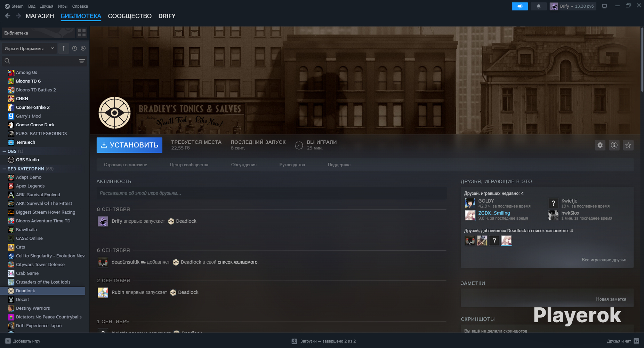644x348 pixels.
Task: Open the Игры menu
Action: 63,6
